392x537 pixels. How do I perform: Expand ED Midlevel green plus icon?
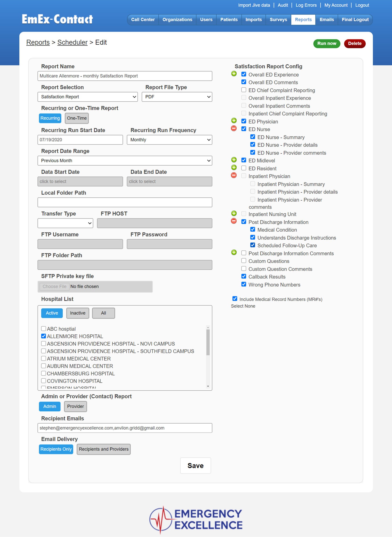(234, 160)
